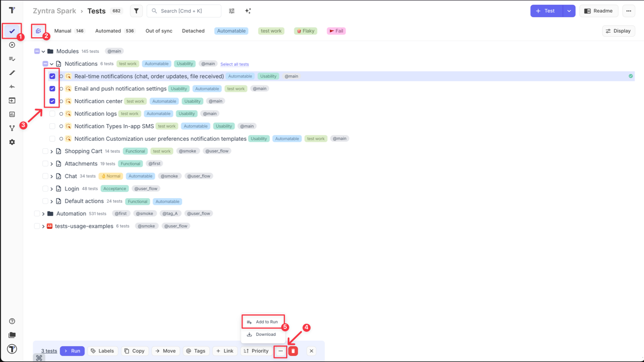Screen dimensions: 644x362
Task: Open the dropdown arrow beside the Test button
Action: pyautogui.click(x=570, y=11)
